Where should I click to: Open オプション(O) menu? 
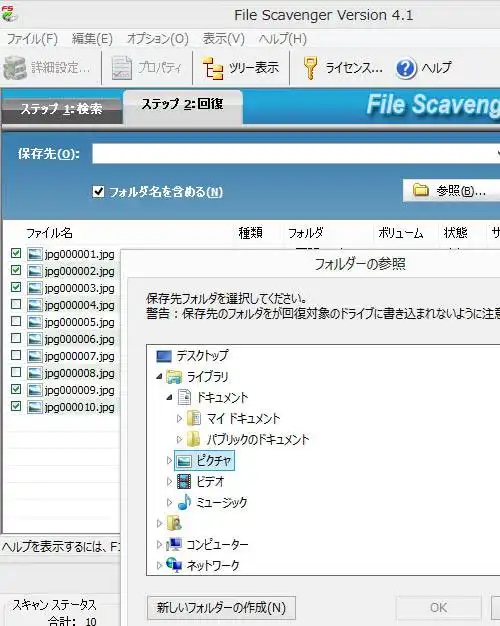[158, 39]
